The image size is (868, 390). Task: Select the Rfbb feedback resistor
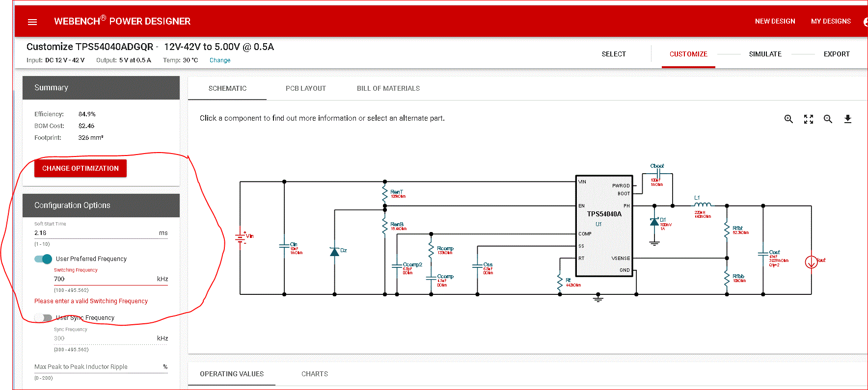click(x=727, y=278)
